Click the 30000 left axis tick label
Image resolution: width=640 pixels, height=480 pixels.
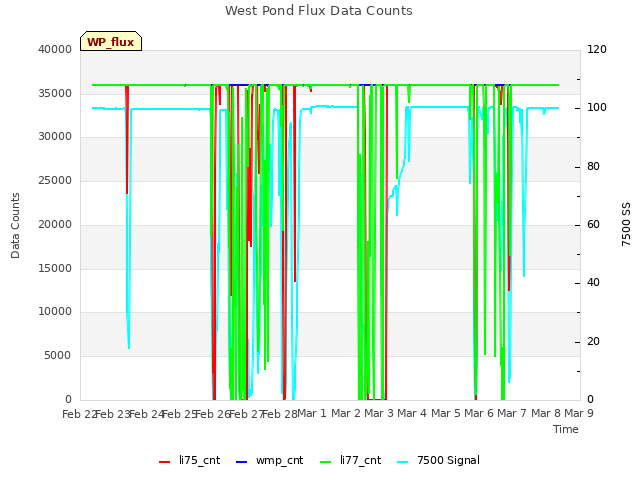click(55, 137)
